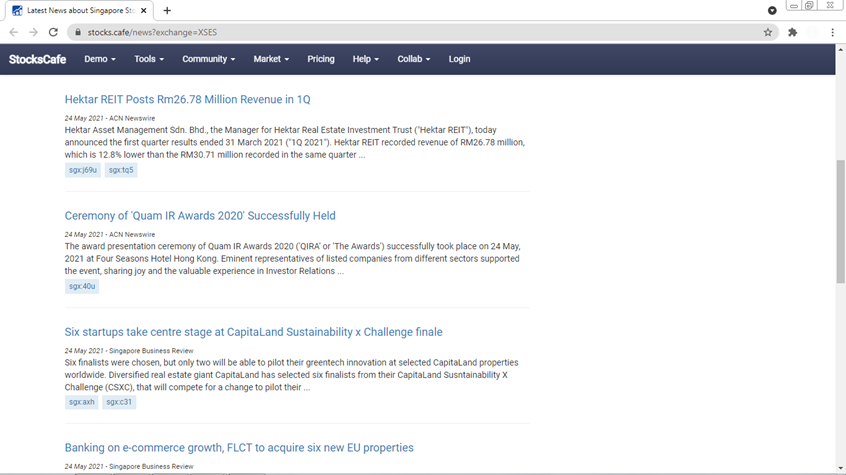Screen dimensions: 846x475
Task: Expand the Market dropdown menu
Action: click(271, 59)
